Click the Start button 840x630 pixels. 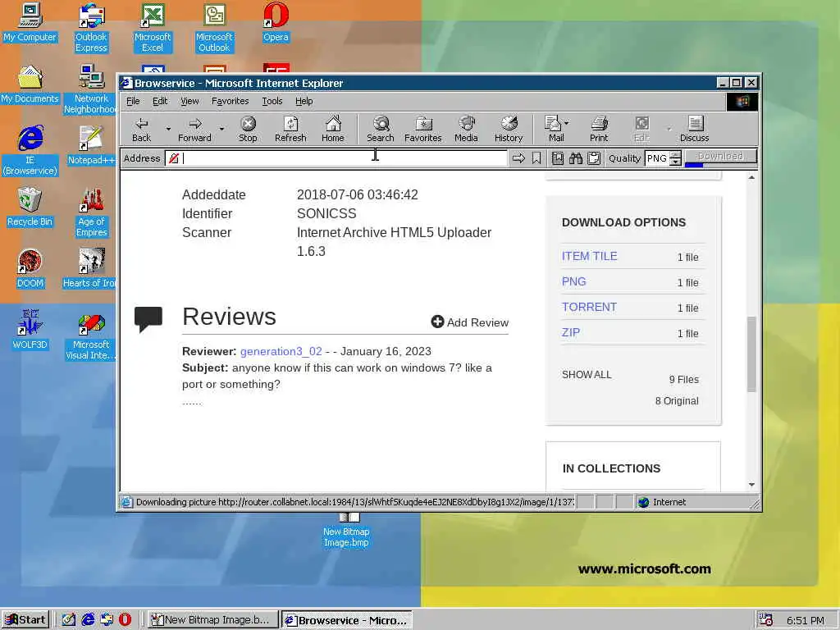pyautogui.click(x=25, y=619)
